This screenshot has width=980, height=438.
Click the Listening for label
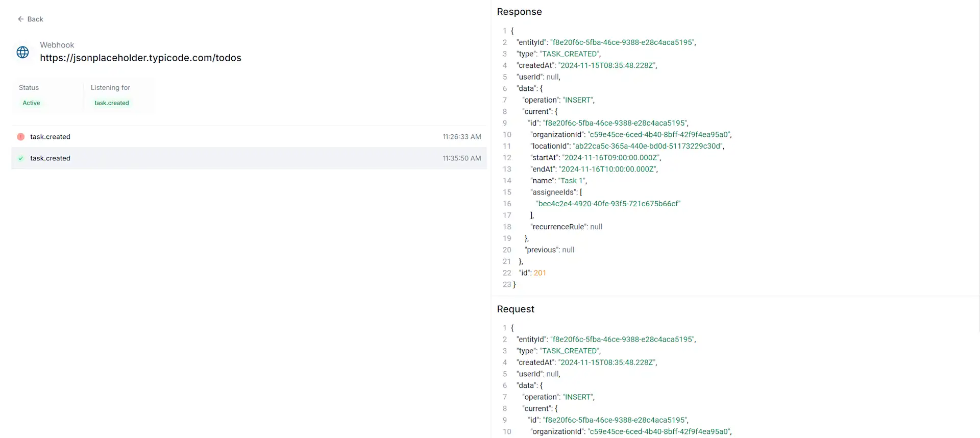pyautogui.click(x=110, y=87)
